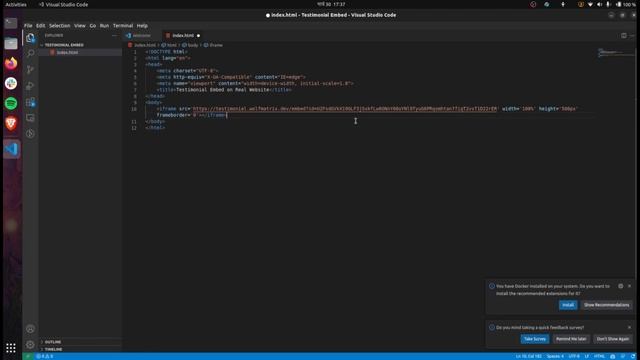Change file encoding via UTF-8
This screenshot has width=640, height=360.
point(574,356)
